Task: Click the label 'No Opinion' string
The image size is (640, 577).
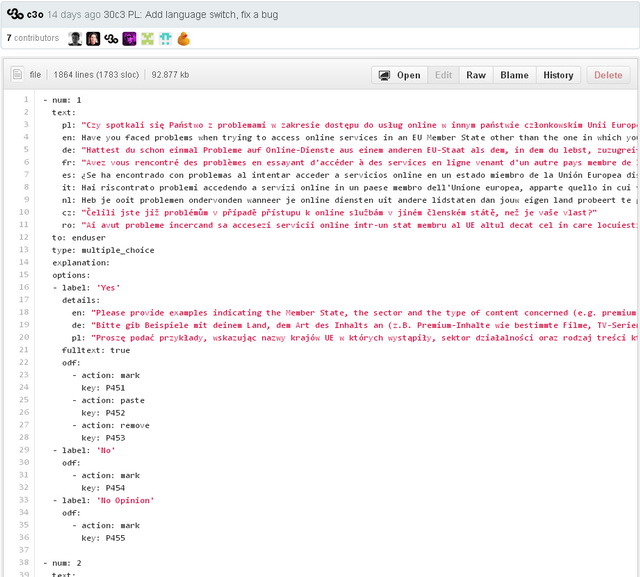Action: click(x=126, y=500)
